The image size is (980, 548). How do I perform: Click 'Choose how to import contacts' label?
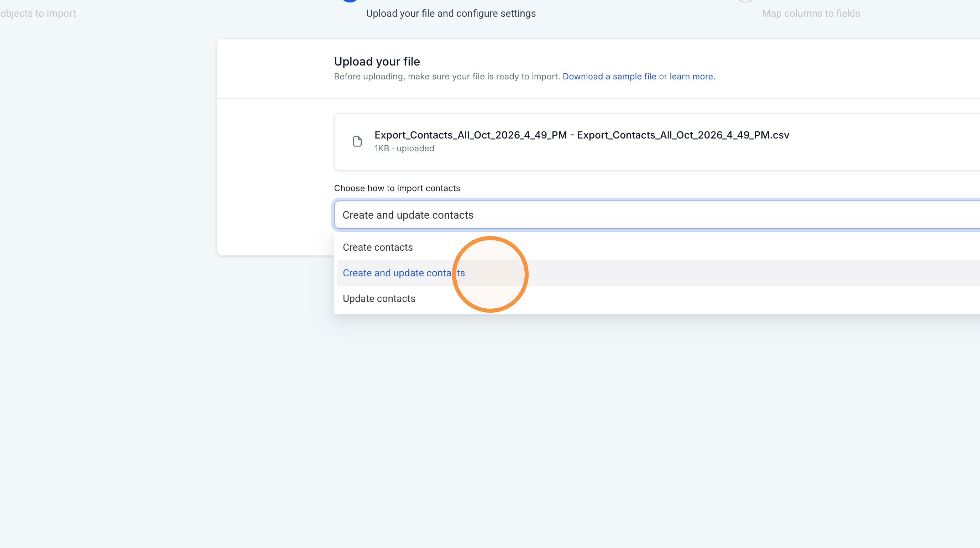397,188
